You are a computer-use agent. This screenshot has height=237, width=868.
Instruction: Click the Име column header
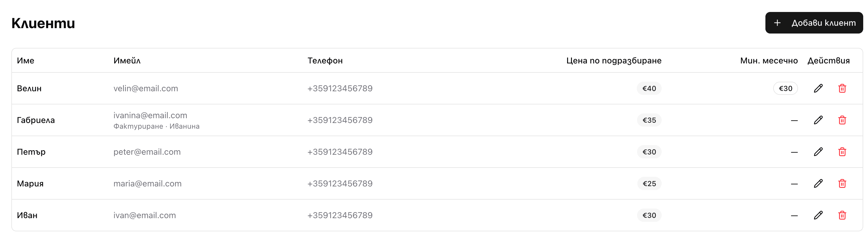pos(26,61)
